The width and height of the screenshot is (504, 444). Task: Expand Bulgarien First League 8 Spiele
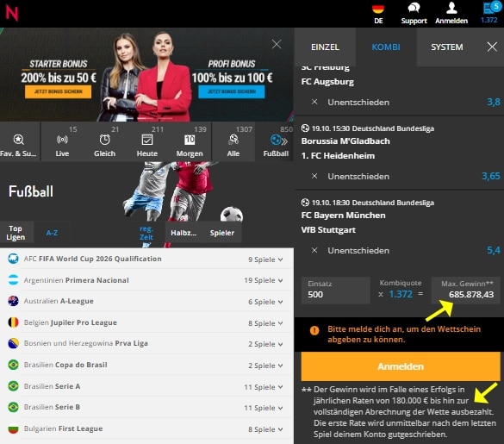click(265, 429)
